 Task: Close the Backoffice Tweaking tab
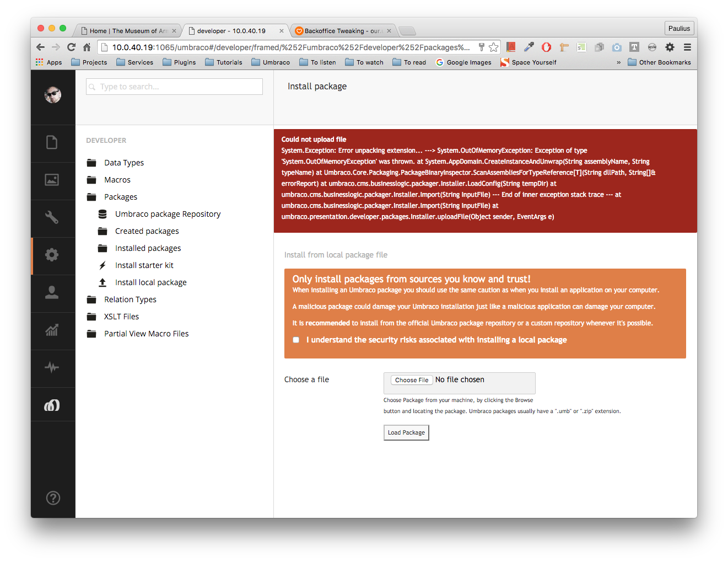pyautogui.click(x=389, y=31)
